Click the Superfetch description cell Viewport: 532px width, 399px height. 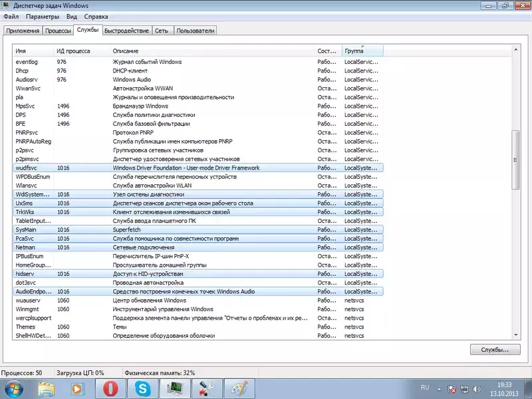(x=126, y=229)
